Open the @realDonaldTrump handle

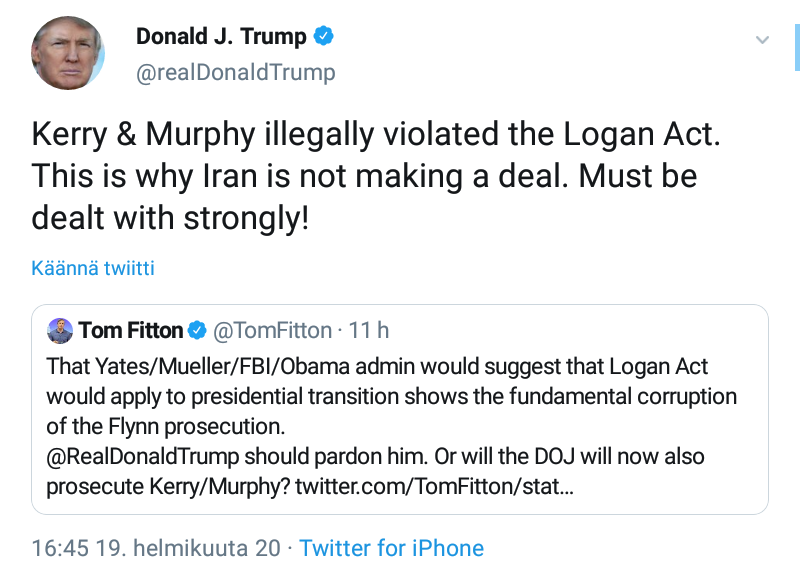tap(235, 73)
